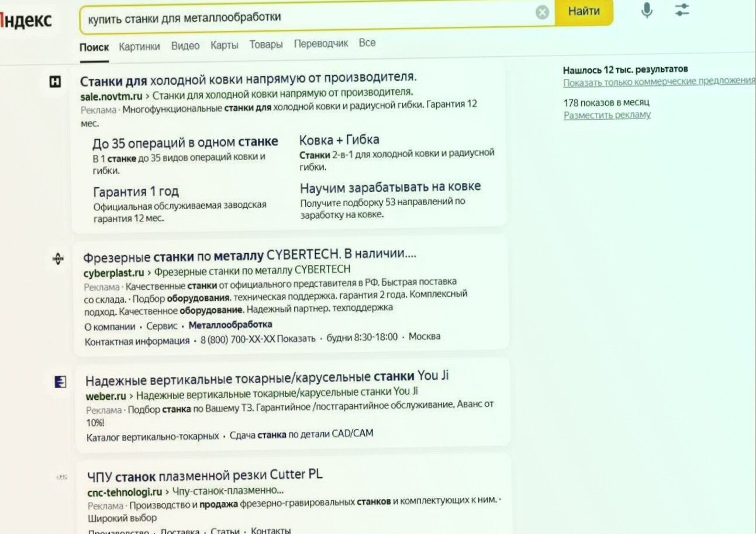Screen dimensions: 756x534
Task: Click 'Разместить рекламу' link
Action: 607,115
